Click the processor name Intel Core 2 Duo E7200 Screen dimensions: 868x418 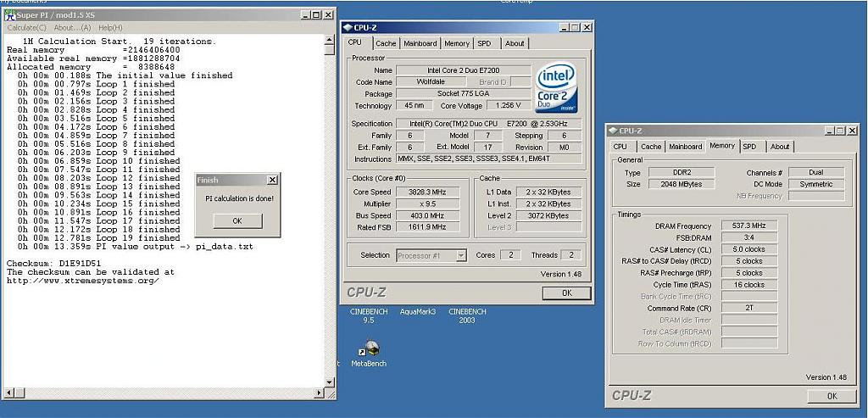(464, 70)
